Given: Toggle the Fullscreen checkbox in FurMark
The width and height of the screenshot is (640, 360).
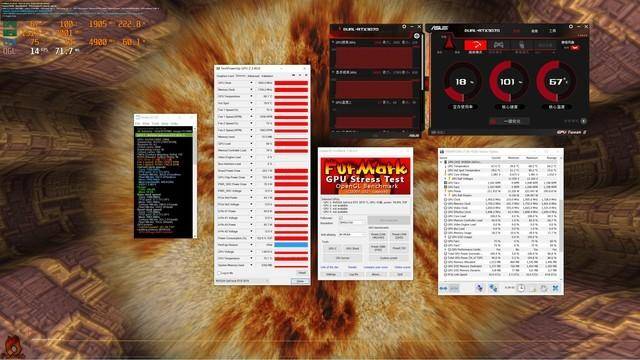Looking at the screenshot, I should pos(341,218).
